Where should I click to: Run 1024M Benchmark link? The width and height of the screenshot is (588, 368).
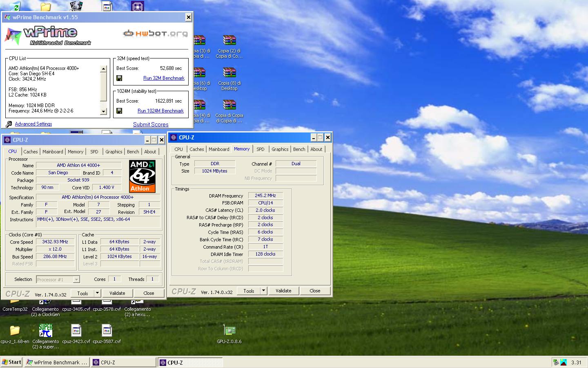point(160,111)
